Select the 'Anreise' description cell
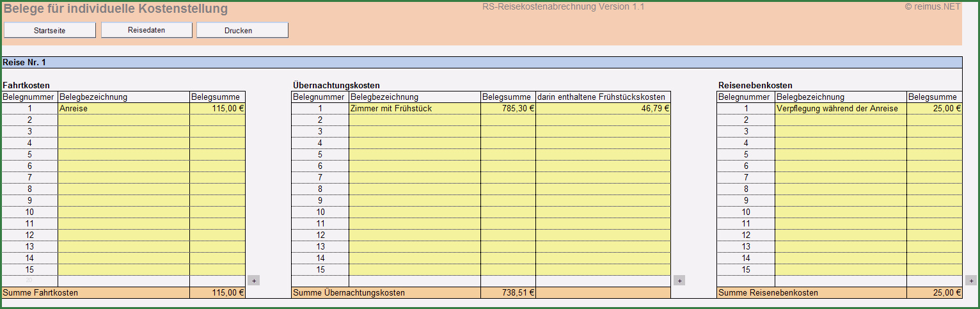Viewport: 980px width, 309px height. (123, 109)
